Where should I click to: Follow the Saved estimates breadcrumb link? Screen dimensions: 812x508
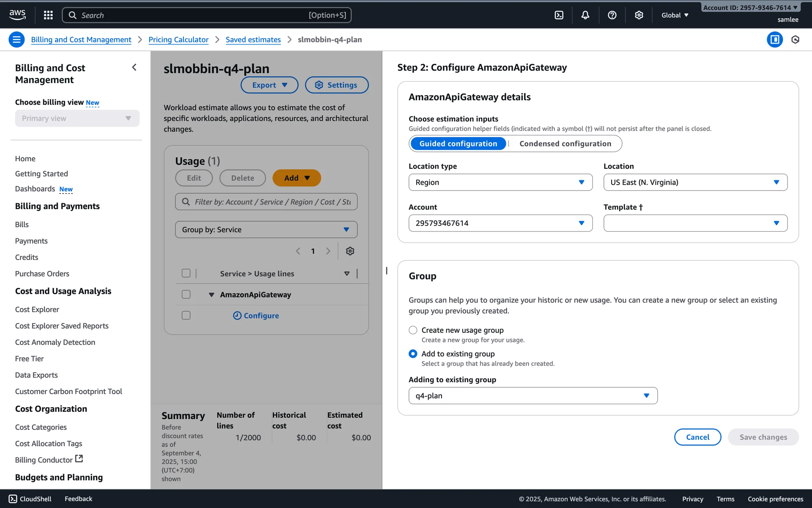point(253,40)
